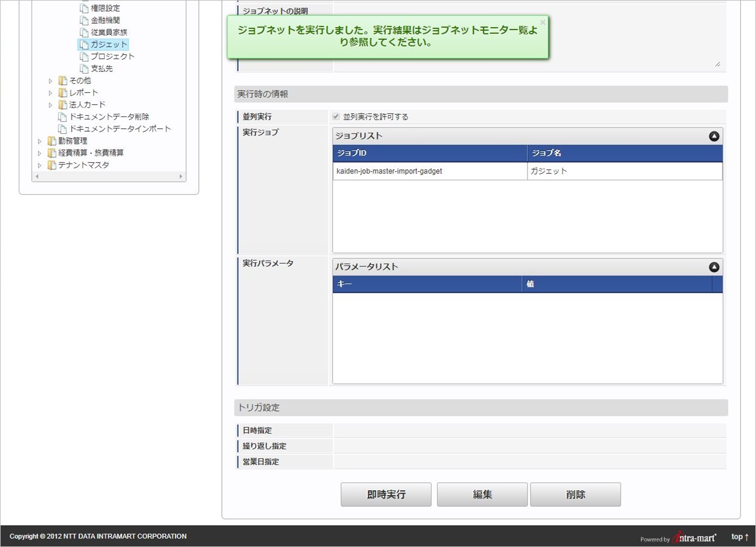Screen dimensions: 756x547
Task: Select ドキュメントデータインポート tree item
Action: [120, 129]
